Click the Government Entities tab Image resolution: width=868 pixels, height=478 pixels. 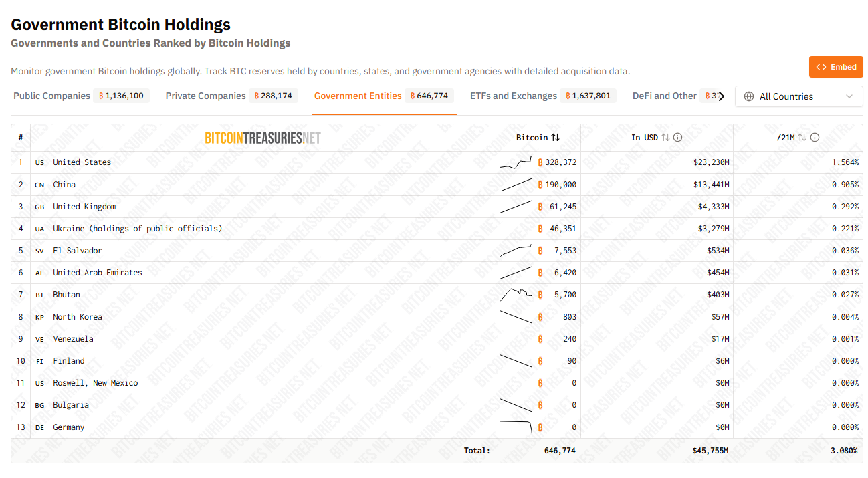tap(358, 96)
